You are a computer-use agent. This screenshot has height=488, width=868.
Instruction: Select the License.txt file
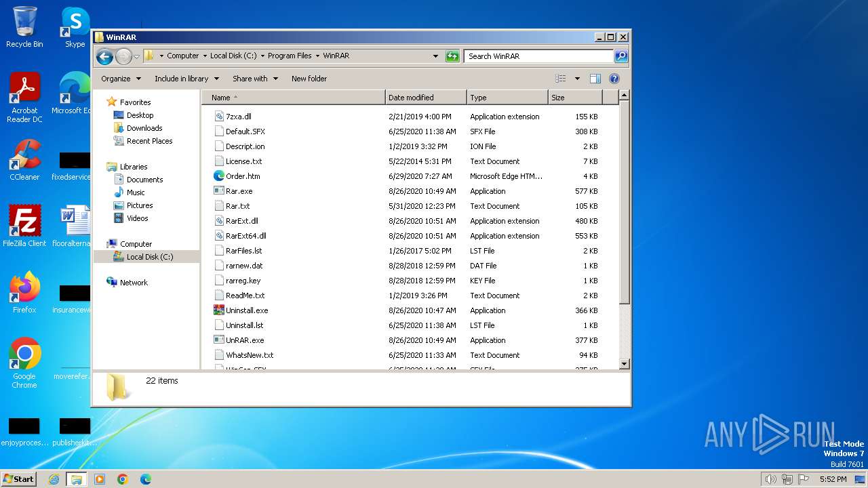click(243, 161)
